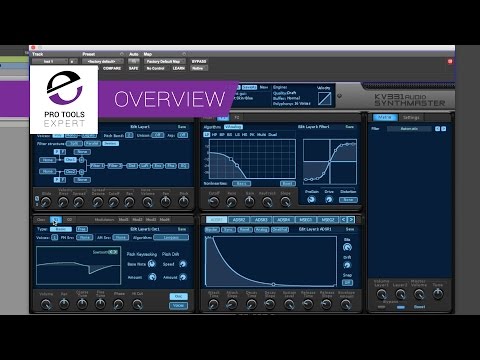Select the ADSR4 tab
Screen dimensions: 480x360
click(283, 220)
